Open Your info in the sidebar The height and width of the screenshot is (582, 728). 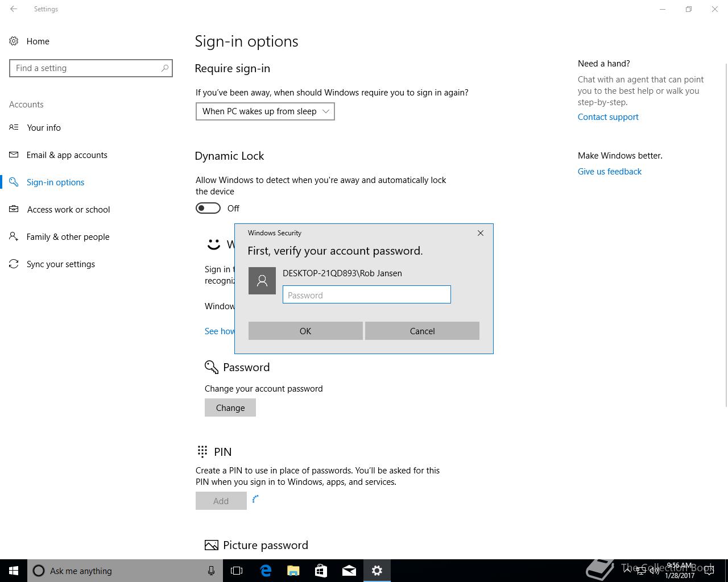[44, 127]
